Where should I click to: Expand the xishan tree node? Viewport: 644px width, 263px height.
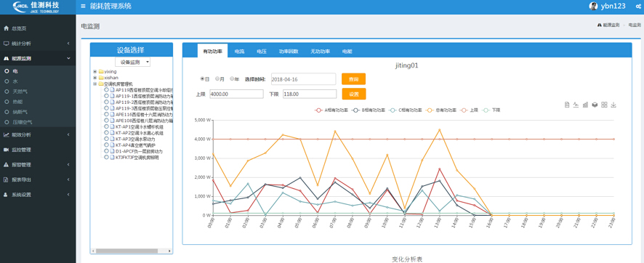click(x=95, y=78)
